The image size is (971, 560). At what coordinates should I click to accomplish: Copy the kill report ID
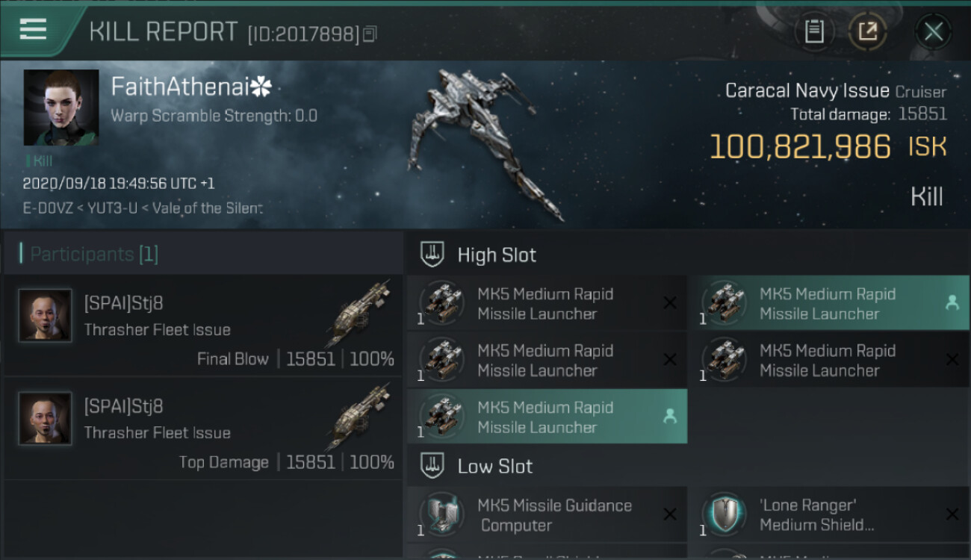370,34
